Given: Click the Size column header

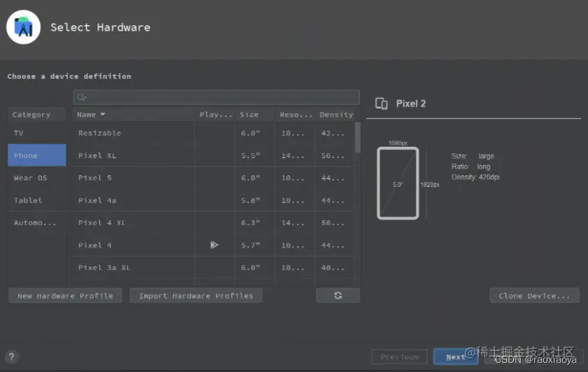Looking at the screenshot, I should pyautogui.click(x=255, y=115).
